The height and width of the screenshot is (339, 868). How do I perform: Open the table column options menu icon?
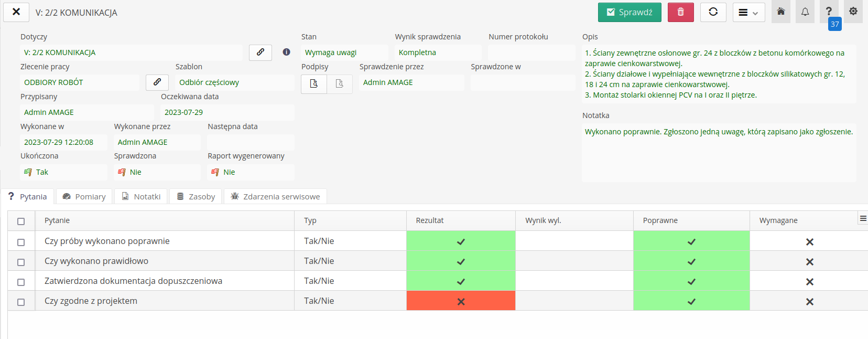[863, 218]
